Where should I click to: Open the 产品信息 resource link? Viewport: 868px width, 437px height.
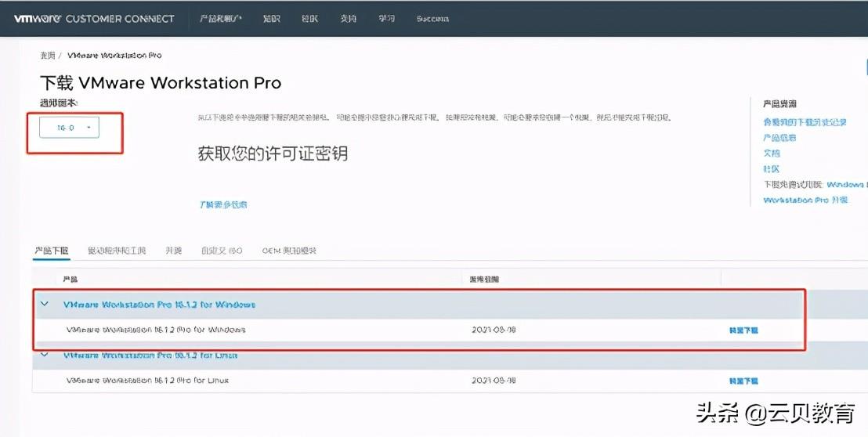pos(779,138)
